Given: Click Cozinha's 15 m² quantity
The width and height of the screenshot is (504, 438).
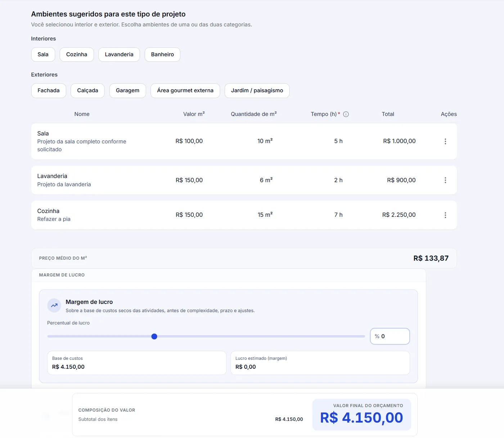Looking at the screenshot, I should point(265,215).
